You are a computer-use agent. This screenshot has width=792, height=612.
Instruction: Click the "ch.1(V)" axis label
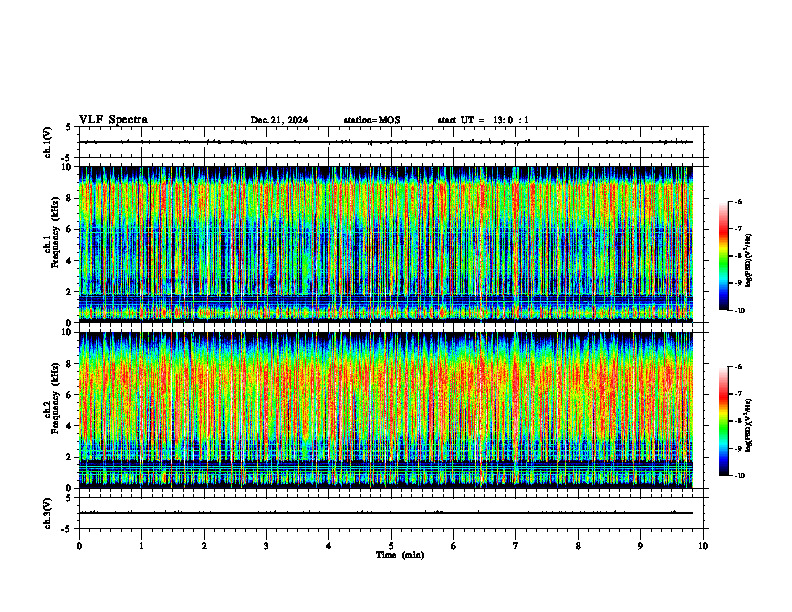(47, 142)
